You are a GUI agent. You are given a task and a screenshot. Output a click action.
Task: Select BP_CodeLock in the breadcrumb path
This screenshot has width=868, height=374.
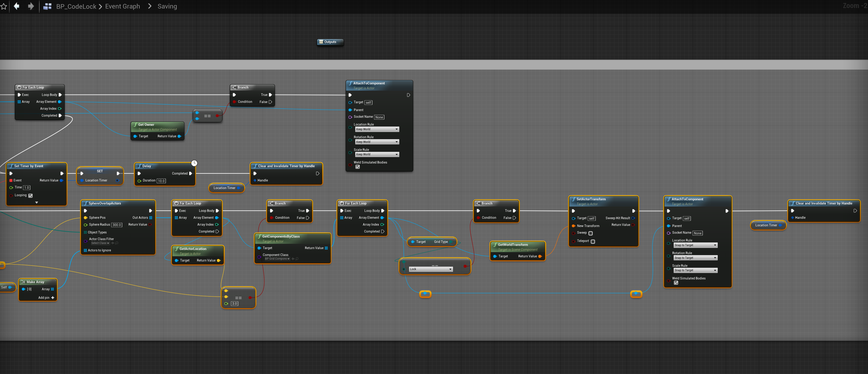click(x=76, y=6)
